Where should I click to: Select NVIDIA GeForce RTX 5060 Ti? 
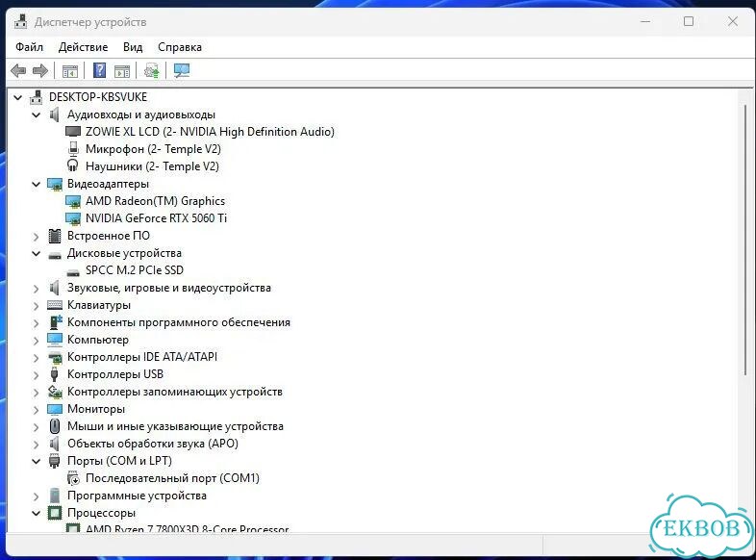156,218
